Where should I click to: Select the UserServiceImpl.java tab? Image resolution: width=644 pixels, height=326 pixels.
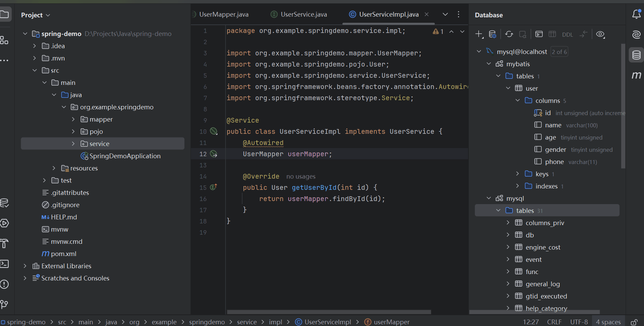389,14
